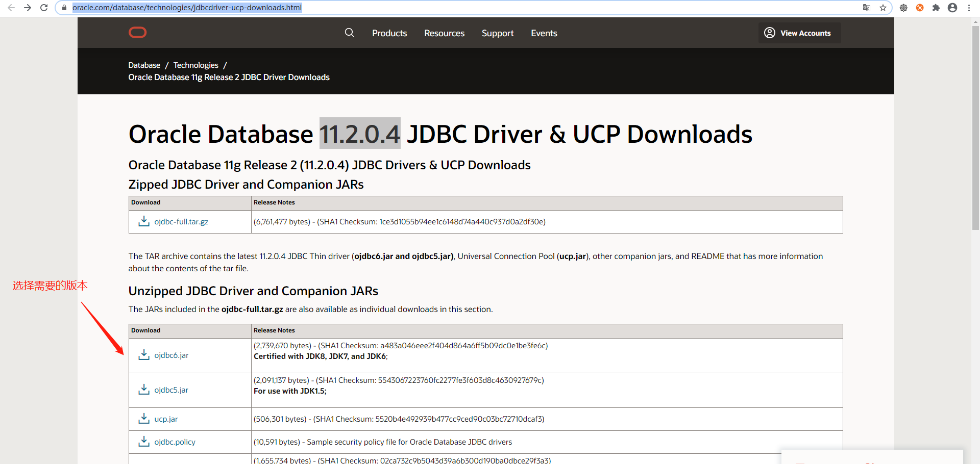
Task: Click the 'Zipped JDBC Driver and Companion JARs' heading
Action: click(246, 185)
